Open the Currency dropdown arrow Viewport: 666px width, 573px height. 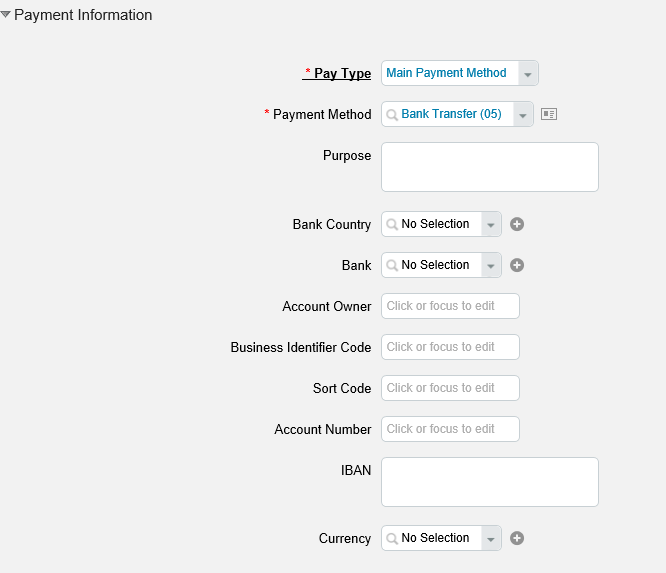click(491, 539)
